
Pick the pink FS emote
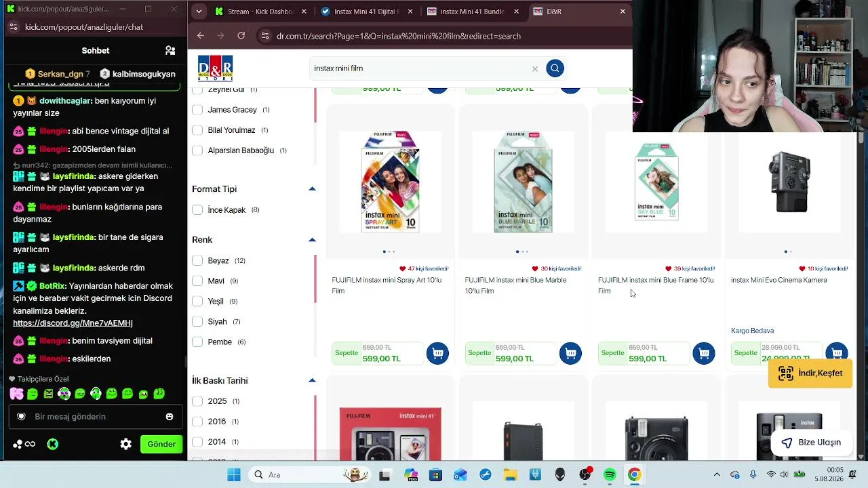click(16, 393)
